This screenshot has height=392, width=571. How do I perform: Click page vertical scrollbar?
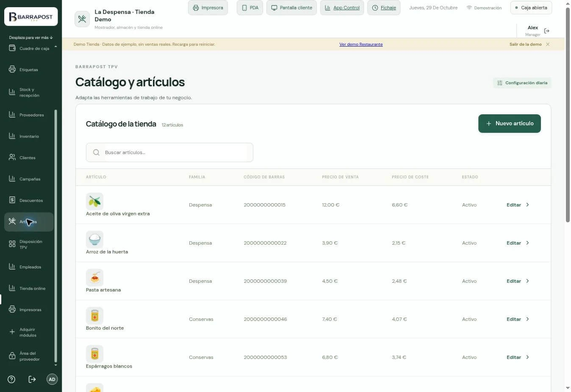pyautogui.click(x=568, y=114)
